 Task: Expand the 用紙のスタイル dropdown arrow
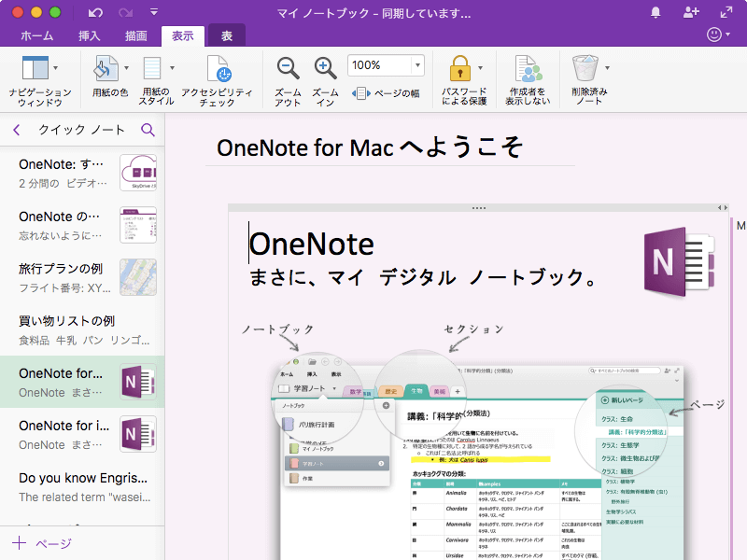coord(172,68)
